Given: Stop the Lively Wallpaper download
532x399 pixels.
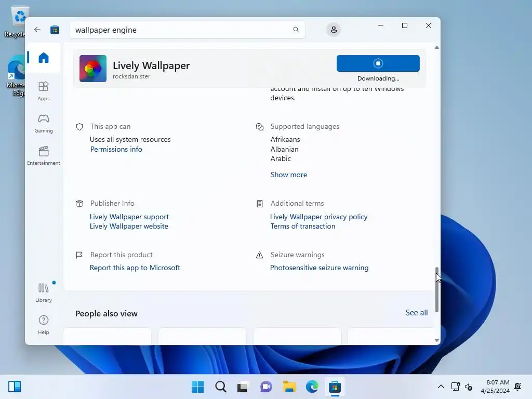Looking at the screenshot, I should [x=378, y=63].
